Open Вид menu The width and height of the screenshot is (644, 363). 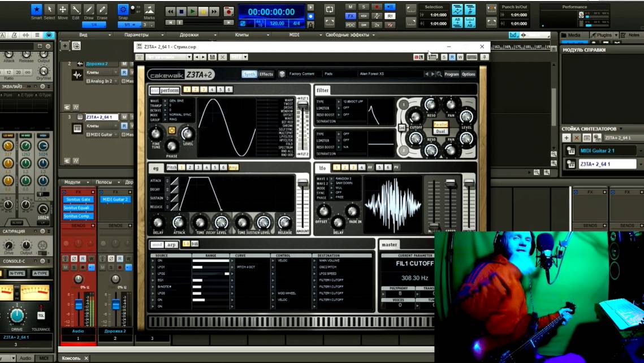[83, 35]
